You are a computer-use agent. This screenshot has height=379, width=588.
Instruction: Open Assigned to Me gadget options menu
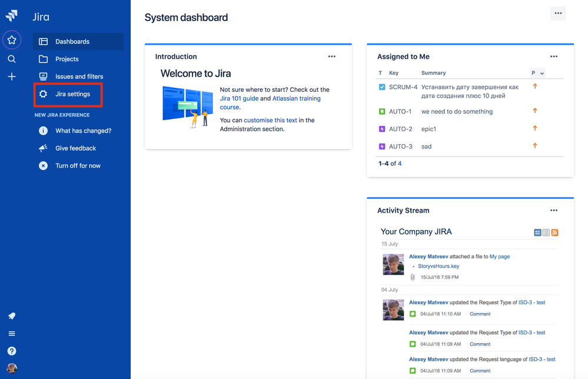554,56
